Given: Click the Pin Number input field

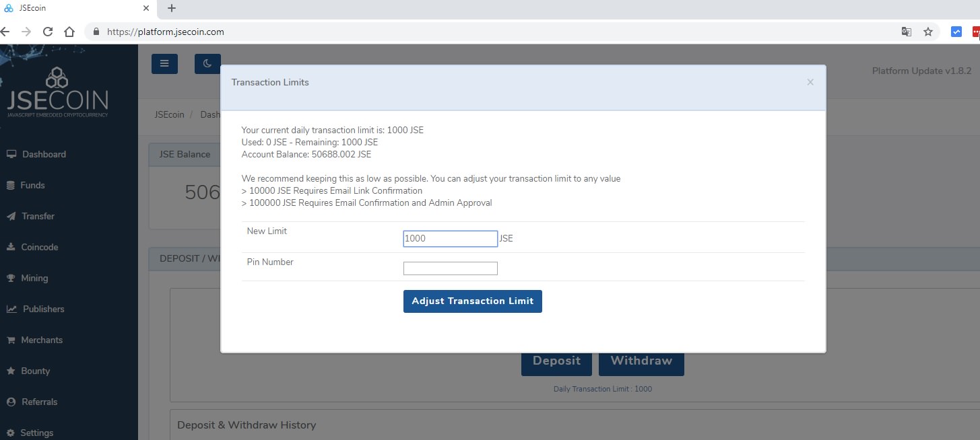Looking at the screenshot, I should [451, 268].
